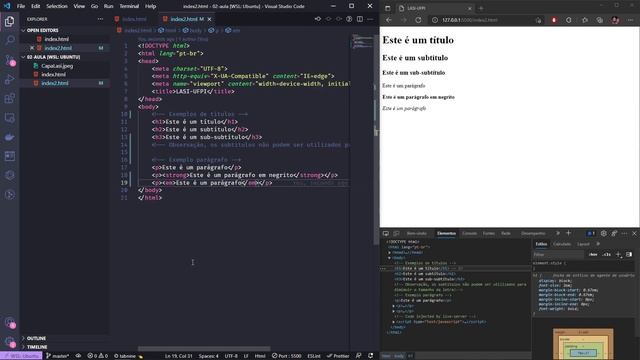Switch to index.html editor tab
Screen dimensions: 640x360
(x=134, y=19)
